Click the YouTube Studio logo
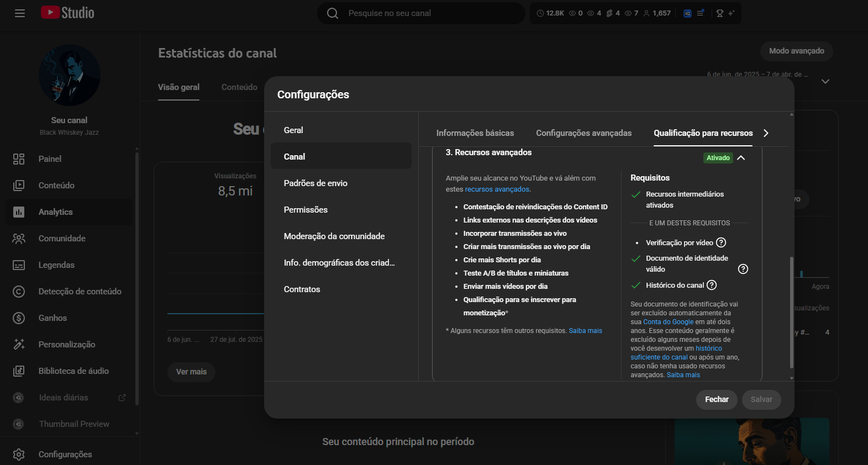Image resolution: width=868 pixels, height=465 pixels. 67,13
